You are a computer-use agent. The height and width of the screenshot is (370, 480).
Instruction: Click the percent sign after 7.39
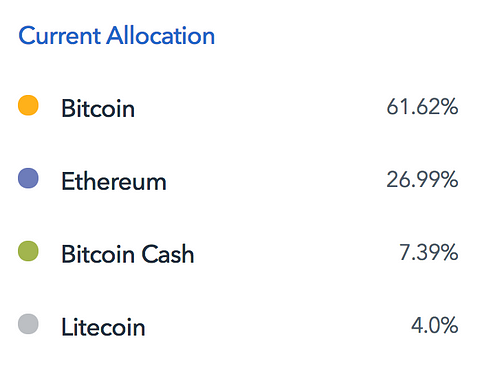(x=448, y=252)
